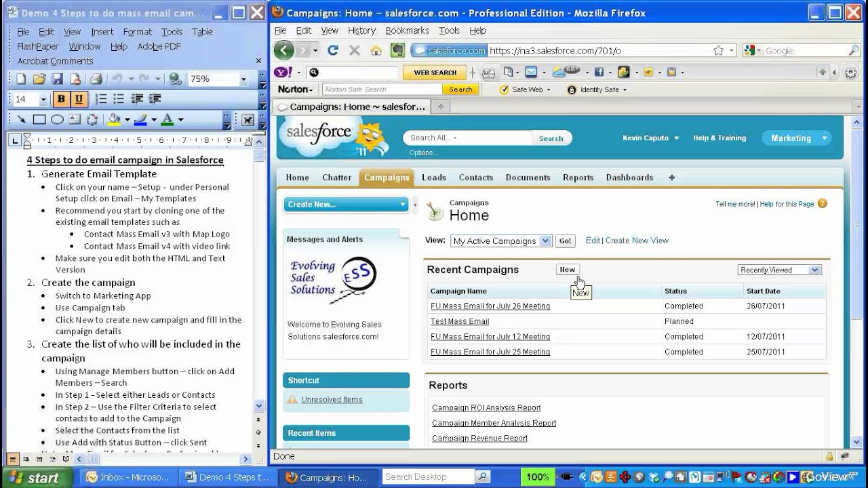Click the Norton Safe Search input field
Image resolution: width=868 pixels, height=488 pixels.
point(383,89)
